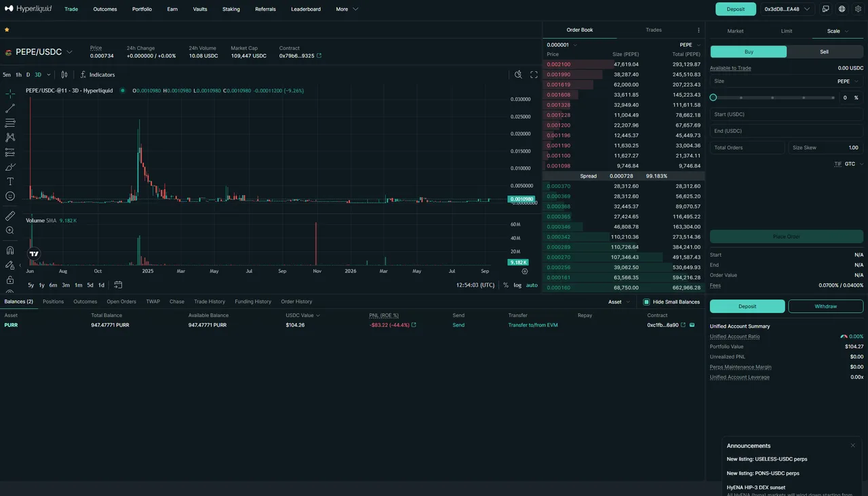Toggle stay-in-drawing-mode pencil lock icon
Screen dimensions: 868x496
pyautogui.click(x=10, y=265)
